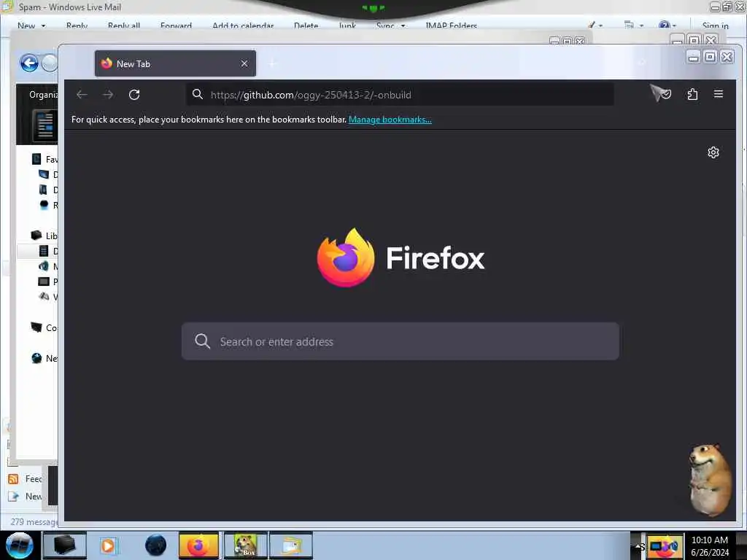747x560 pixels.
Task: Open IMAP Folders in Windows Live Mail
Action: pyautogui.click(x=451, y=26)
